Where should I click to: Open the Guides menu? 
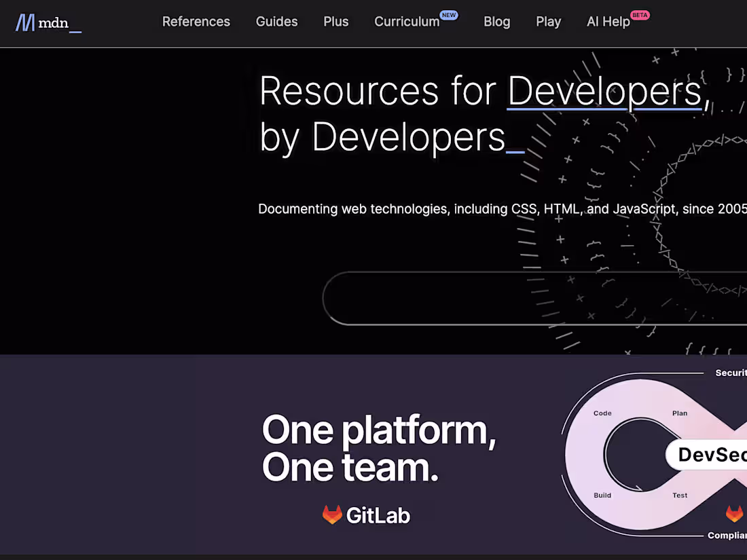click(276, 22)
